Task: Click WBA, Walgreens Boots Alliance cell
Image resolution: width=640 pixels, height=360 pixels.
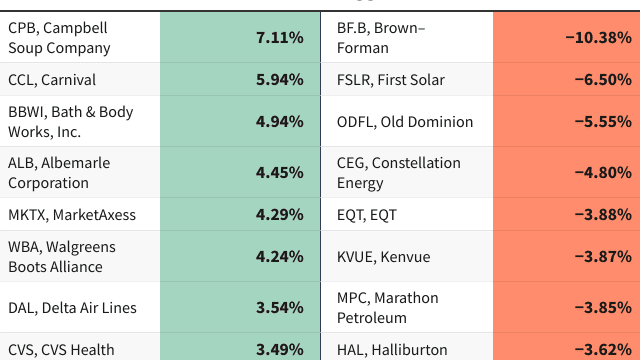Action: coord(80,257)
